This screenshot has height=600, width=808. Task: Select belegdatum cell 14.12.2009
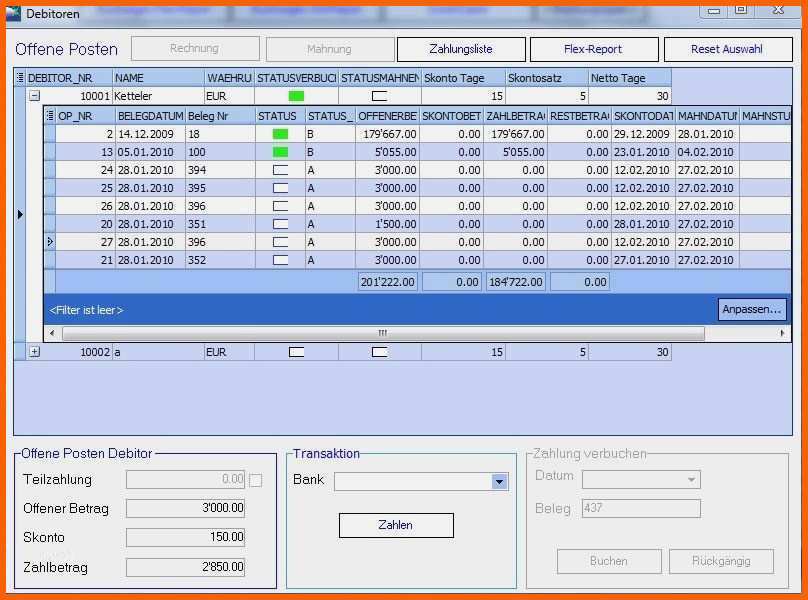[150, 134]
